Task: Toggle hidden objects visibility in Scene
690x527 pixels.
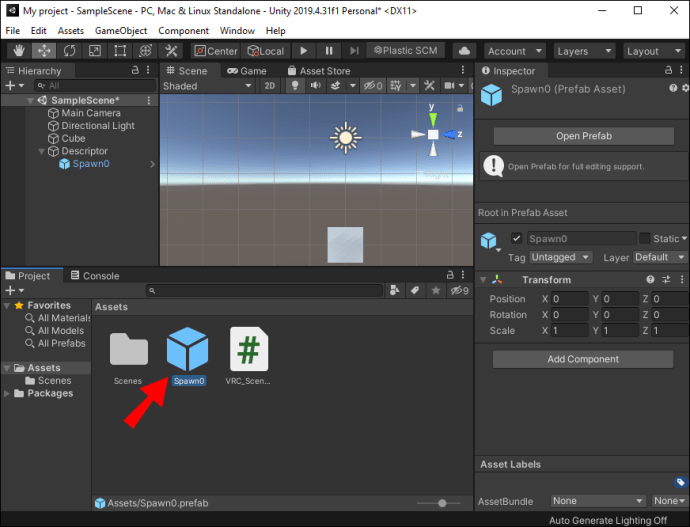Action: pos(373,85)
